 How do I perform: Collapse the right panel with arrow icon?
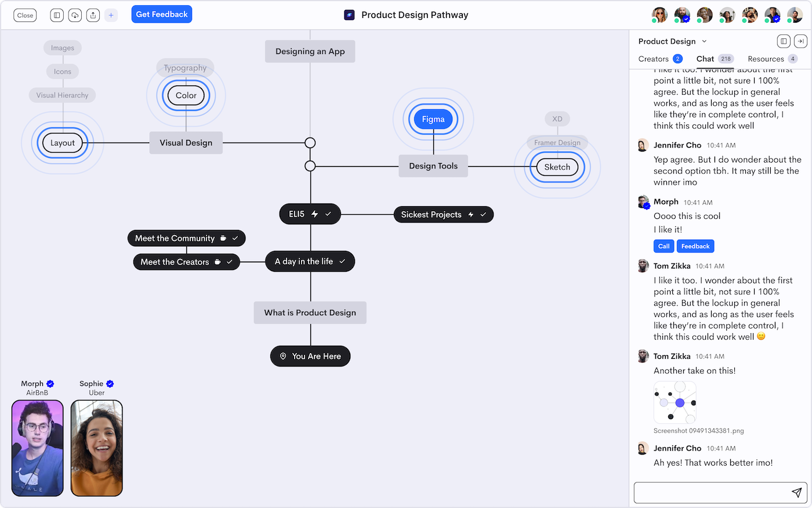coord(800,41)
